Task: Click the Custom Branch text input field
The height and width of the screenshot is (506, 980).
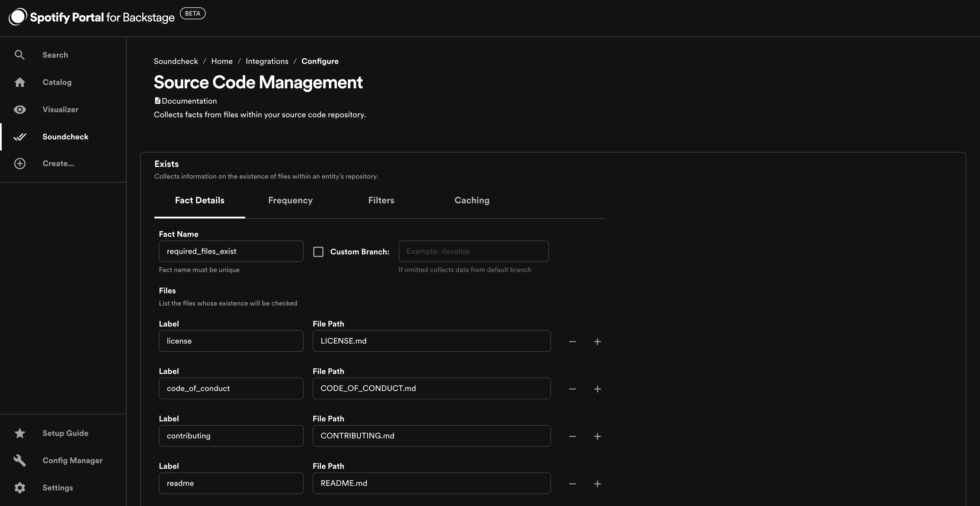Action: (473, 251)
